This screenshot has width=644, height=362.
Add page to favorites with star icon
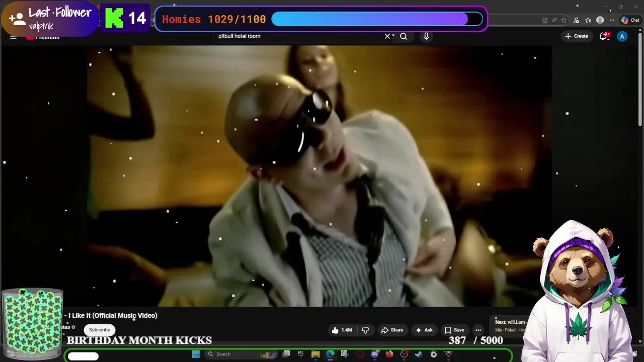coord(563,20)
